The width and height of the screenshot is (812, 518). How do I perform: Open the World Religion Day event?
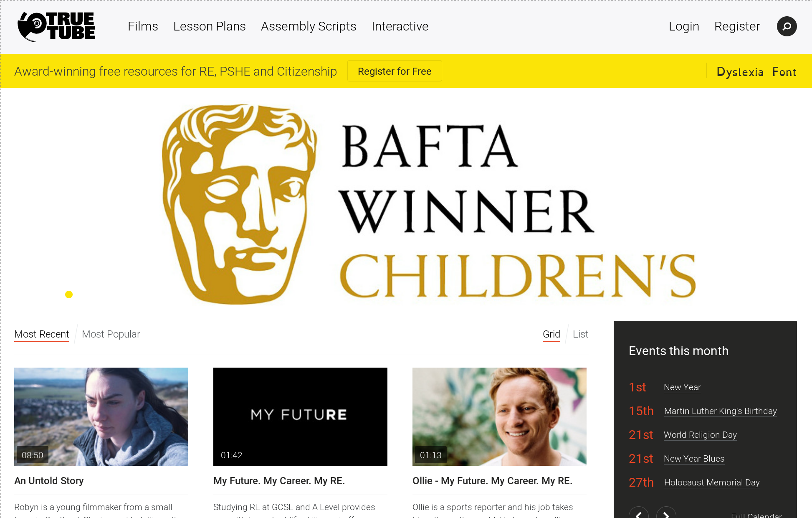pyautogui.click(x=700, y=435)
